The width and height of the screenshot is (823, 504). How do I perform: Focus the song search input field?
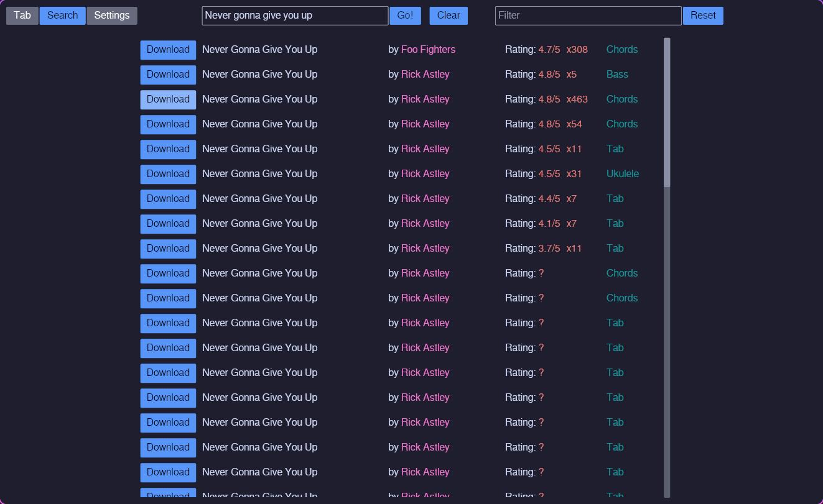click(295, 16)
